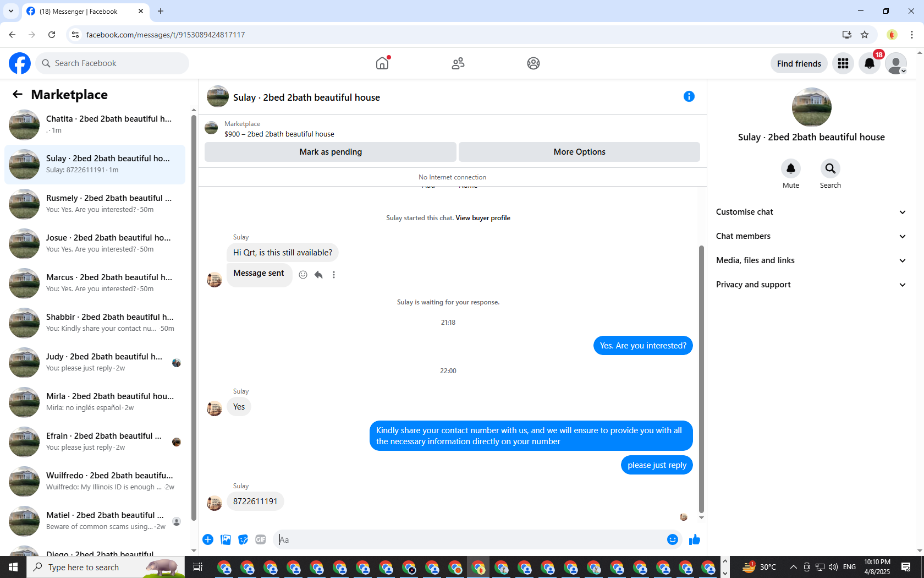Send a thumbs-up like
The height and width of the screenshot is (578, 924).
tap(695, 539)
